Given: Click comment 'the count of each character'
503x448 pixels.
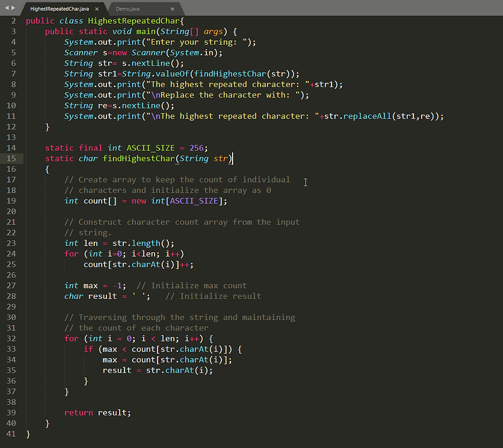Looking at the screenshot, I should click(144, 328).
